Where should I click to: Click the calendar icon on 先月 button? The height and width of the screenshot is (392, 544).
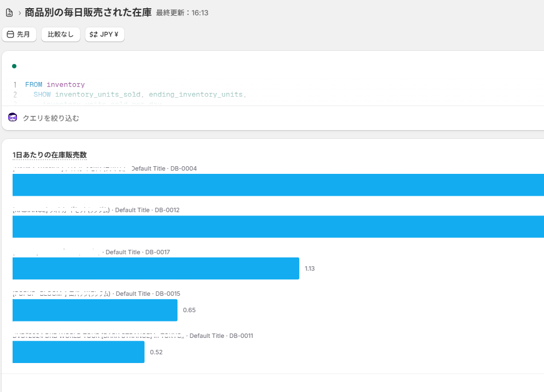point(10,34)
